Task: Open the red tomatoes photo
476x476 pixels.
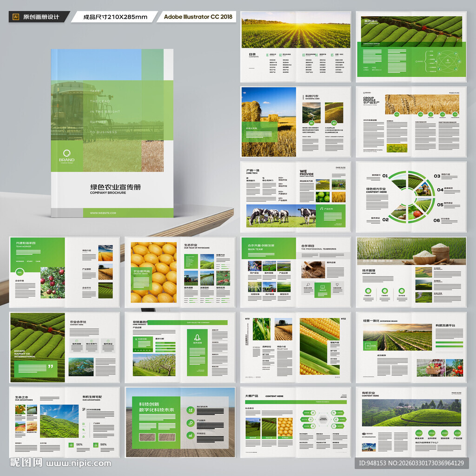Action: pyautogui.click(x=455, y=368)
